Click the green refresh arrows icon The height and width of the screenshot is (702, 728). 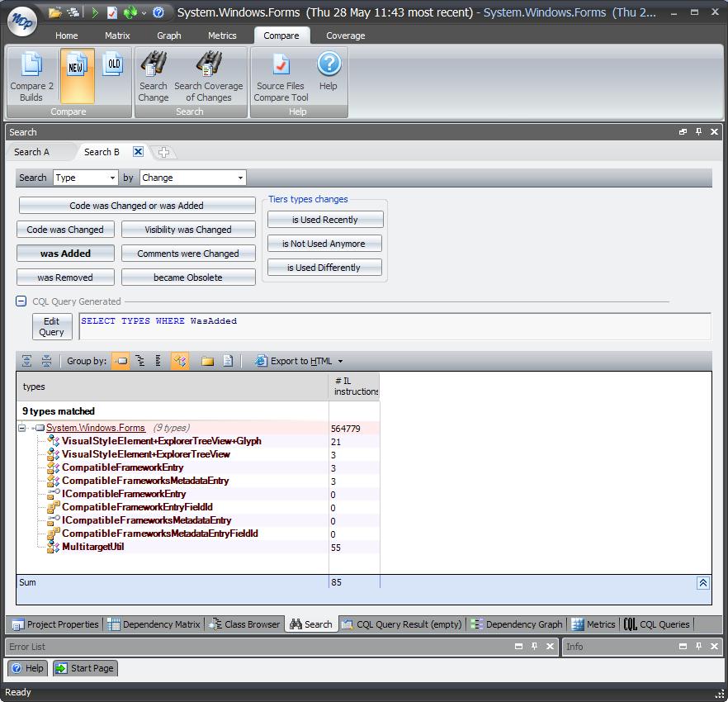130,12
